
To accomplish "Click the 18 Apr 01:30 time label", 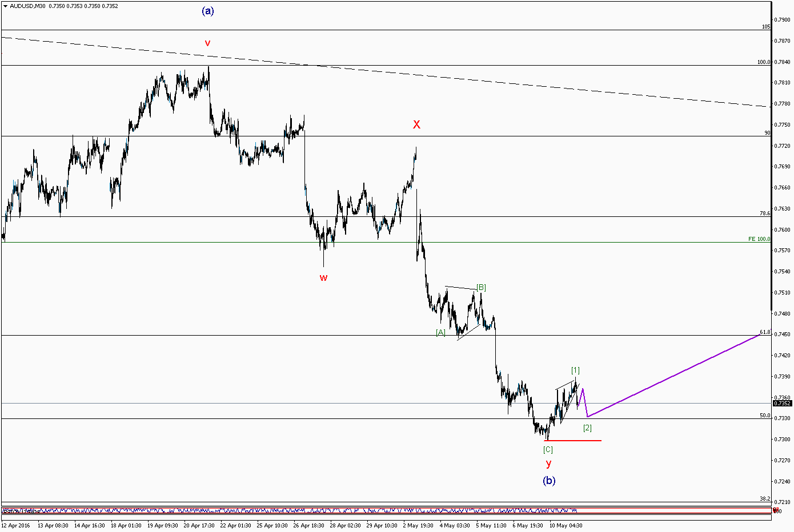I will (x=126, y=525).
